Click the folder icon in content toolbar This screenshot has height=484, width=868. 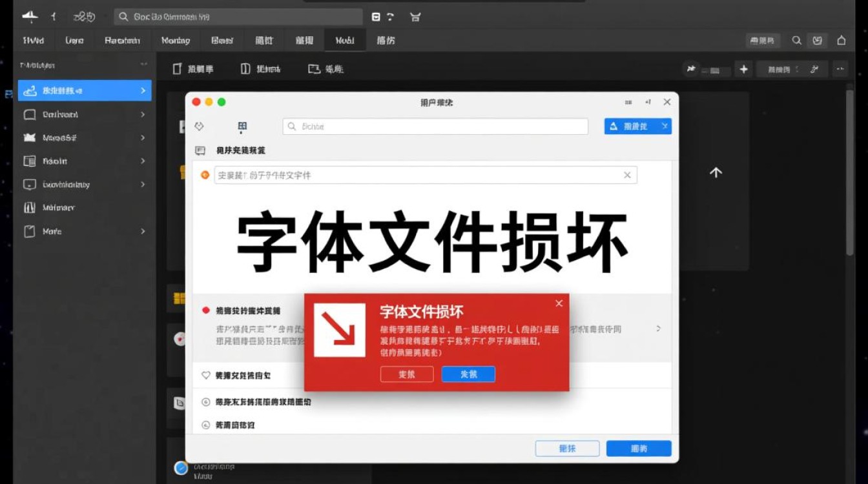pyautogui.click(x=315, y=68)
